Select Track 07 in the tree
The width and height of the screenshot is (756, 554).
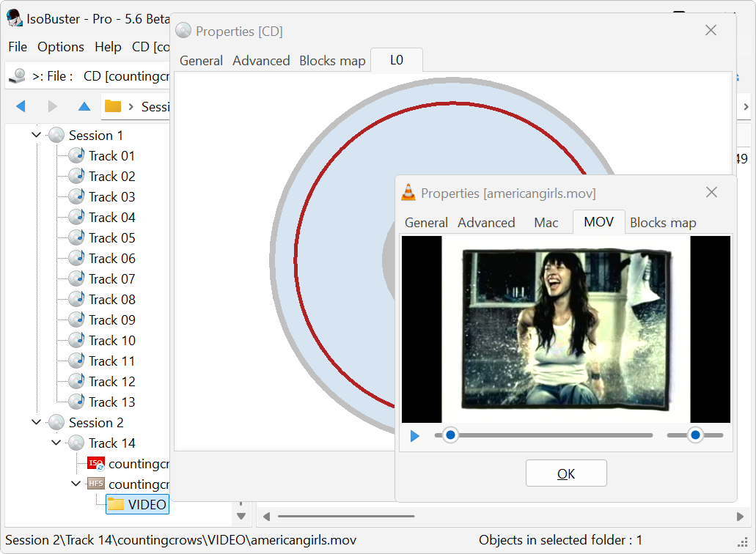coord(112,279)
